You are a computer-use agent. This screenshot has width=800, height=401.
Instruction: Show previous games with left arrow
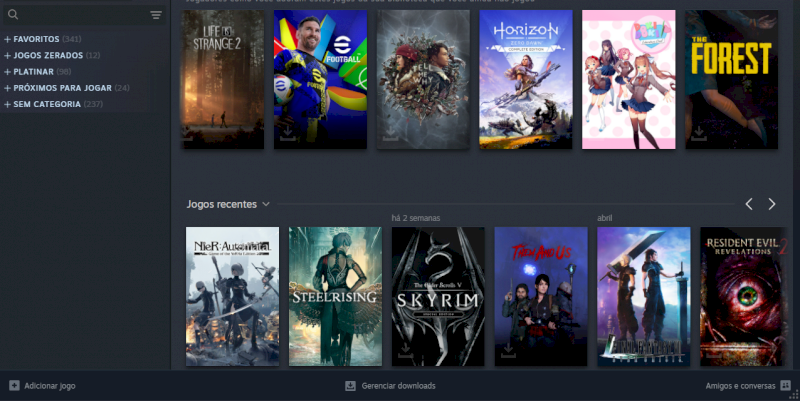pyautogui.click(x=749, y=204)
